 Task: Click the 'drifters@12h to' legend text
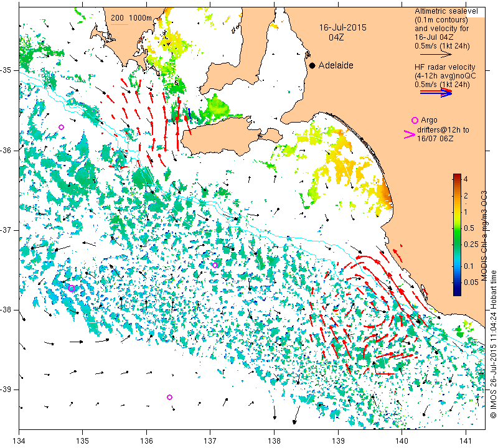pos(443,130)
